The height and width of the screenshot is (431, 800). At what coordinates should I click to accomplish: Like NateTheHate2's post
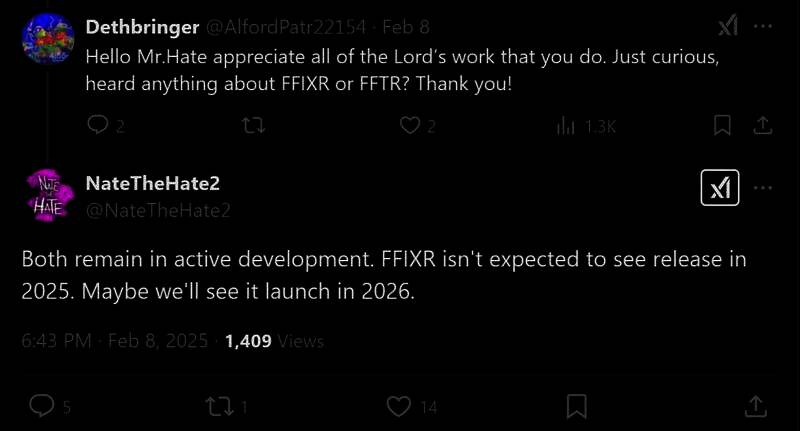(399, 406)
